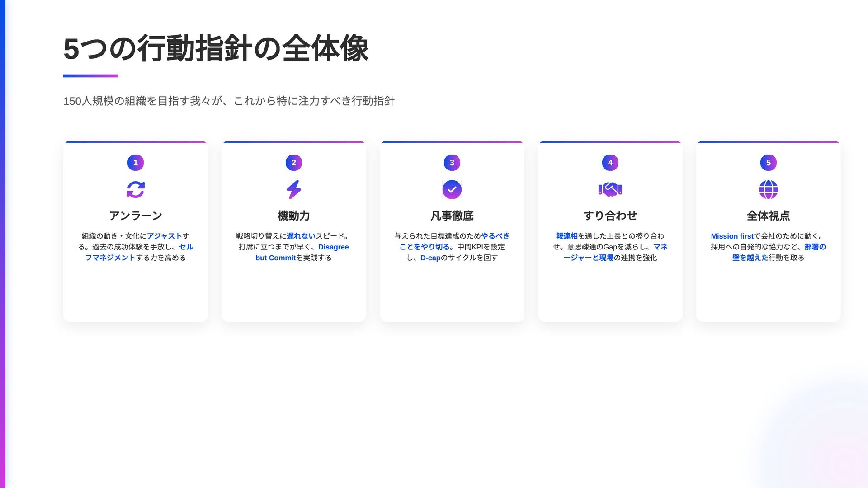868x488 pixels.
Task: Click the slide title 5つの行動指針の全体像
Action: [216, 49]
